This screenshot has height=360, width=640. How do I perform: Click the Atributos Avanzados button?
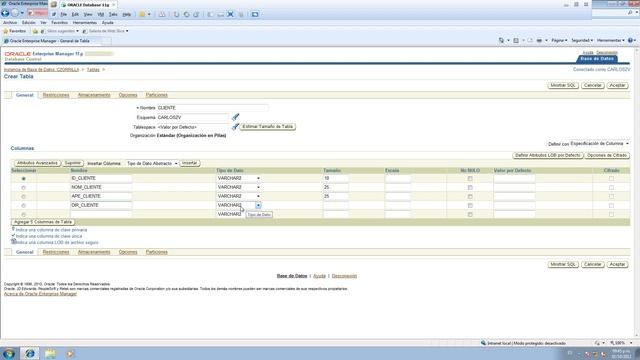click(x=37, y=163)
